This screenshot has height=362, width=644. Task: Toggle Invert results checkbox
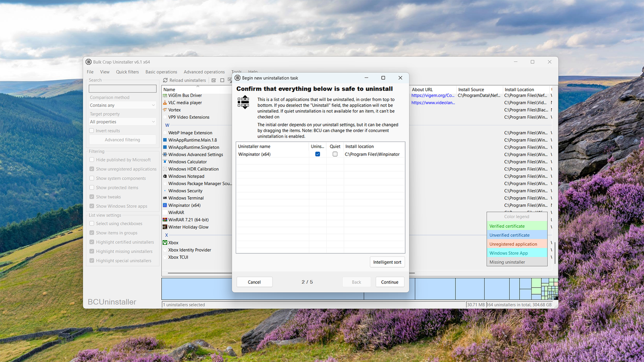click(x=91, y=131)
